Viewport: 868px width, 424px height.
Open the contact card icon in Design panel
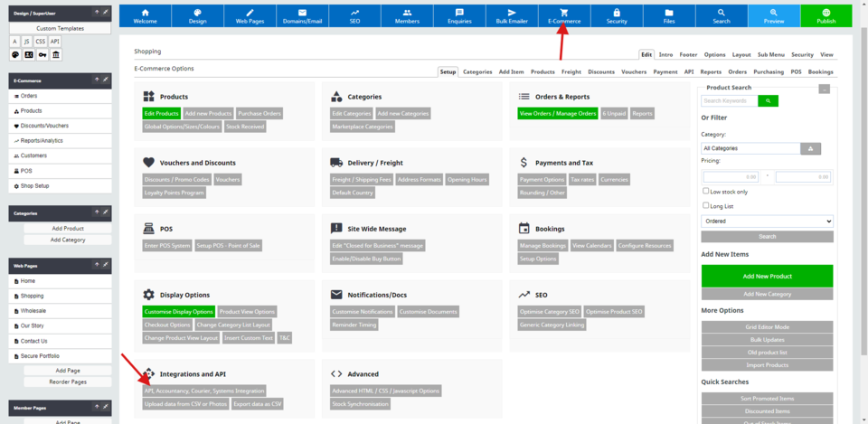coord(29,54)
